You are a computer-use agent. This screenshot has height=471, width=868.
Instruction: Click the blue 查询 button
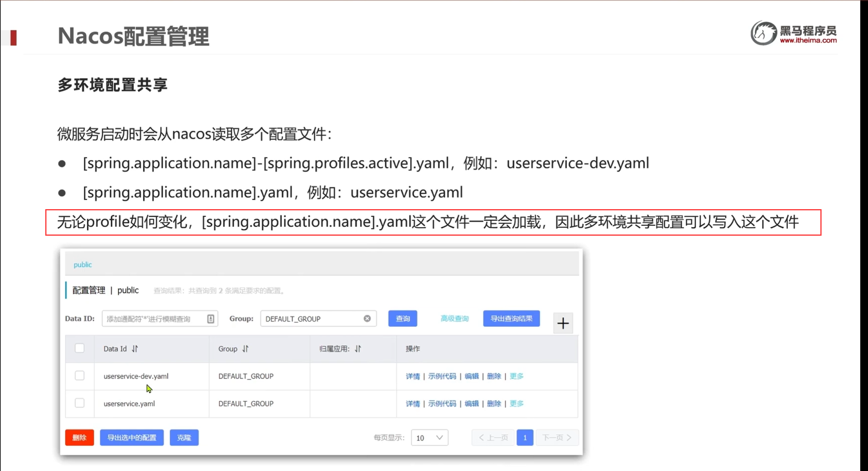click(402, 318)
